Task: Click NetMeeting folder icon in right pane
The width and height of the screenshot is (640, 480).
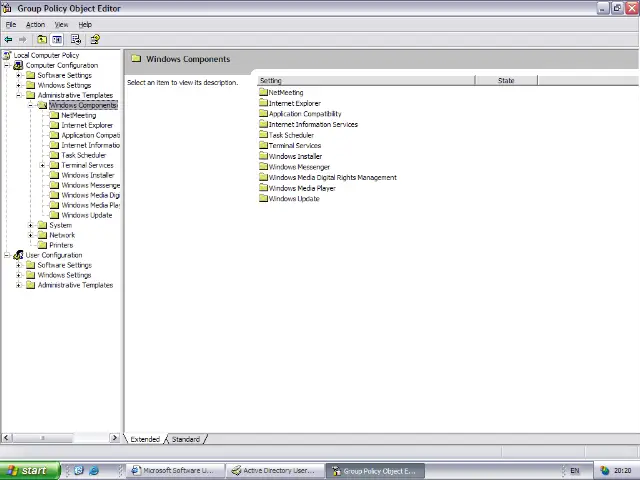Action: click(263, 92)
